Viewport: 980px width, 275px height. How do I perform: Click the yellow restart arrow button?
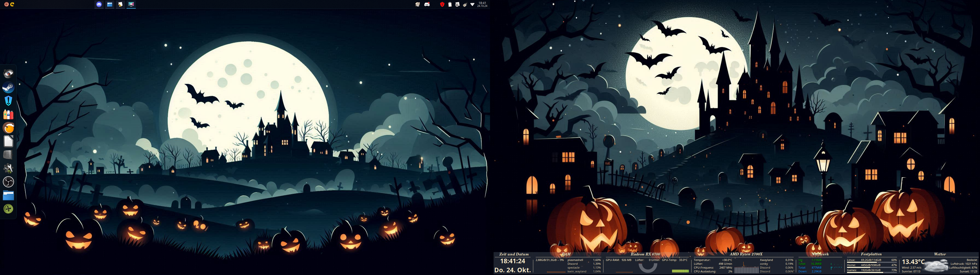coord(12,5)
